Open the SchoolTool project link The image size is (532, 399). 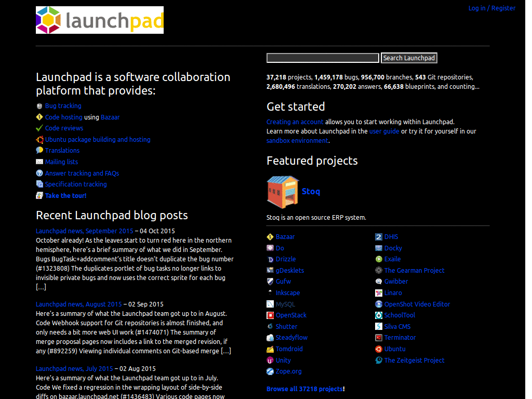pos(400,315)
